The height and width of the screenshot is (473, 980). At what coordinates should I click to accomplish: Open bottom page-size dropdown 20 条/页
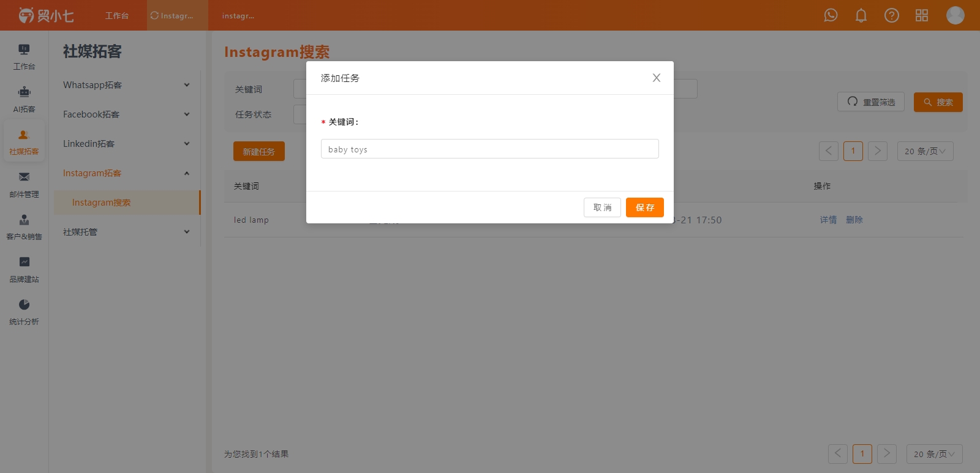pos(934,454)
